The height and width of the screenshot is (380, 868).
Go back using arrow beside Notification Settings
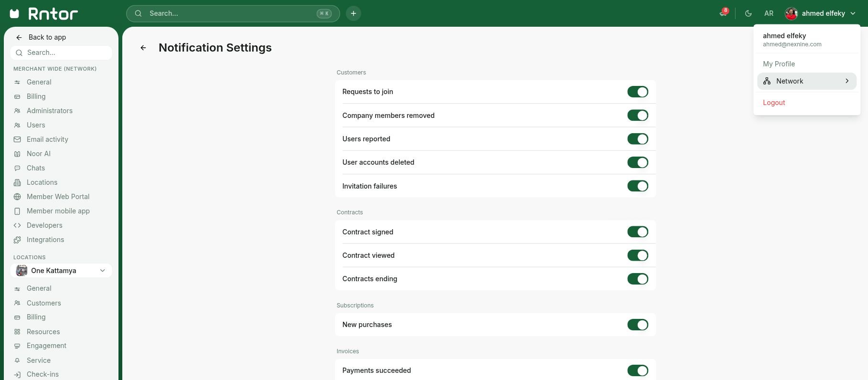[x=143, y=48]
